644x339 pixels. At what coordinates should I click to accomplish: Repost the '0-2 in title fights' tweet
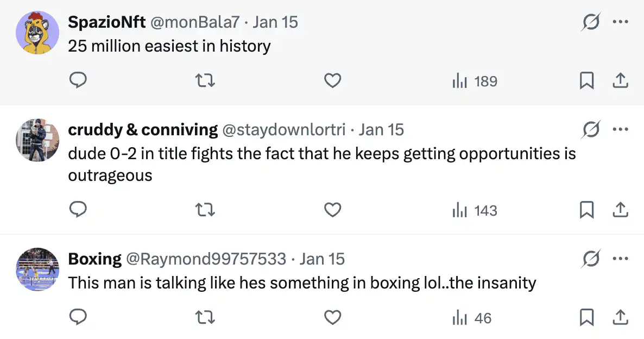[205, 210]
